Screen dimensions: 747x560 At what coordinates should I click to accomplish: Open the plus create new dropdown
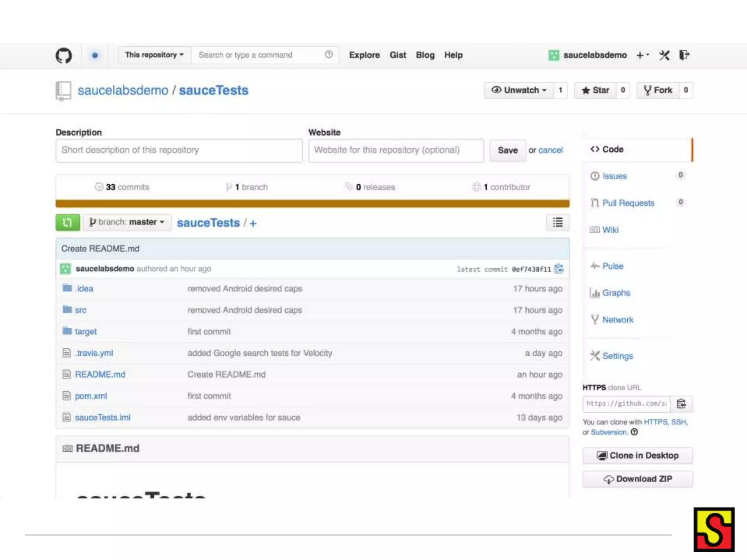pyautogui.click(x=642, y=55)
